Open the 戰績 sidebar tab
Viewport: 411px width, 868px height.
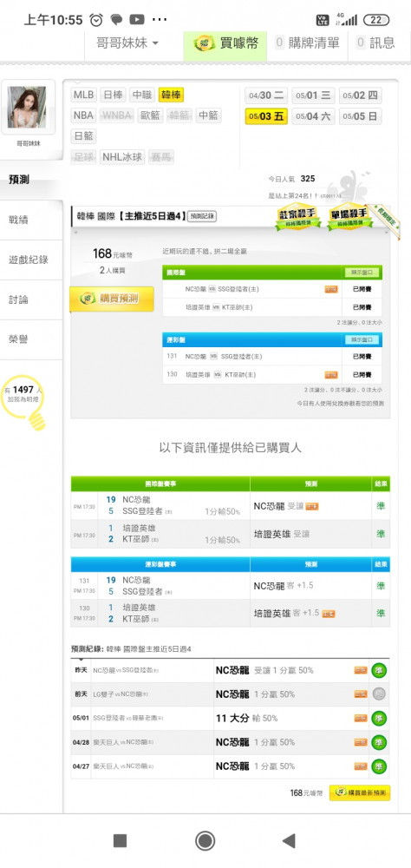click(31, 220)
